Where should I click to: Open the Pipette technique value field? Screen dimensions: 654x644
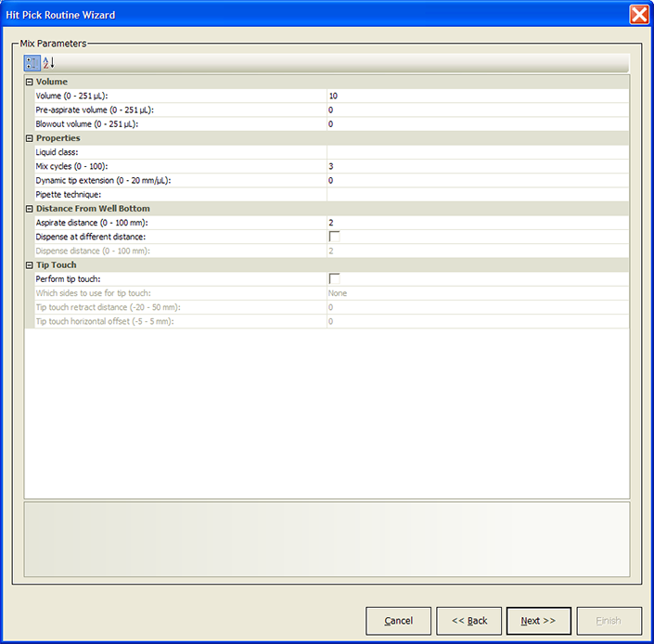[478, 195]
